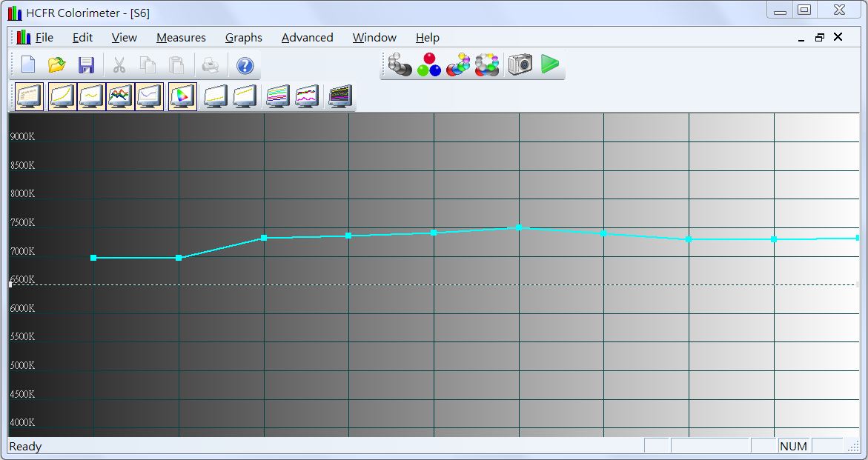Image resolution: width=868 pixels, height=460 pixels.
Task: Click the Cut scissors icon
Action: pos(119,64)
